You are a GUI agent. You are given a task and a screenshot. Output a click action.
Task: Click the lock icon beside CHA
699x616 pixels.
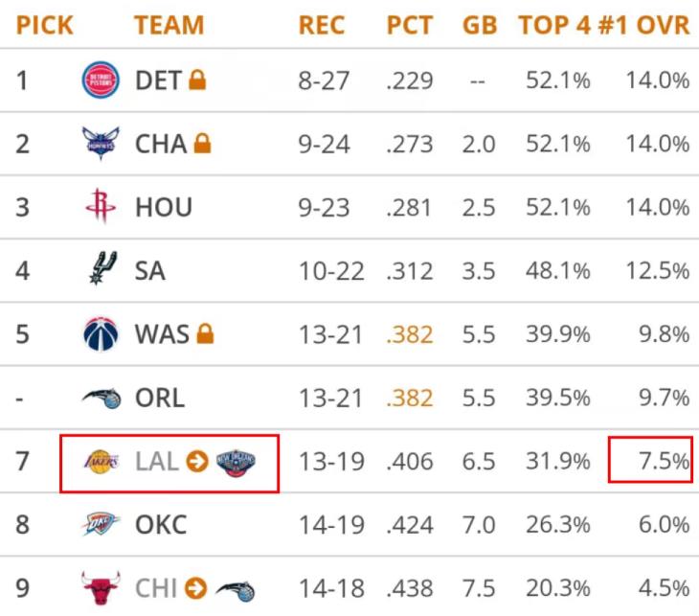click(x=202, y=144)
